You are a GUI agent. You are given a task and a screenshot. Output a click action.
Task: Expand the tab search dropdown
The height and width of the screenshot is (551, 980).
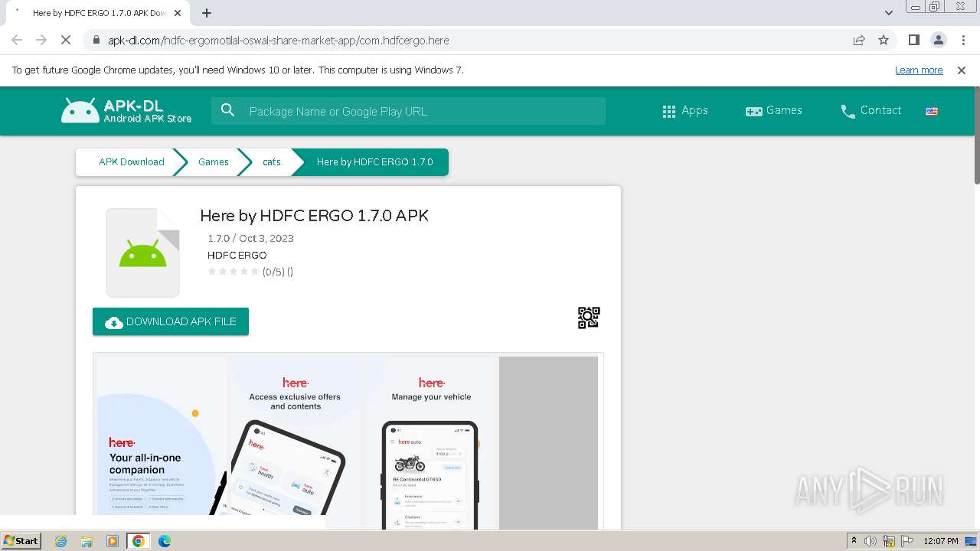click(x=889, y=13)
